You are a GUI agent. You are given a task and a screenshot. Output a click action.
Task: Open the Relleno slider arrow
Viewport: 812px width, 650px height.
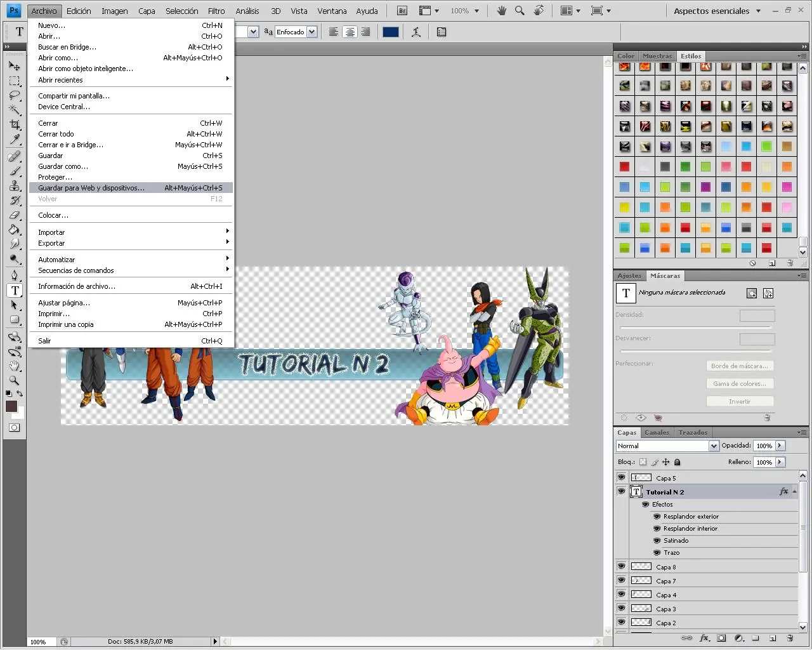[x=780, y=462]
